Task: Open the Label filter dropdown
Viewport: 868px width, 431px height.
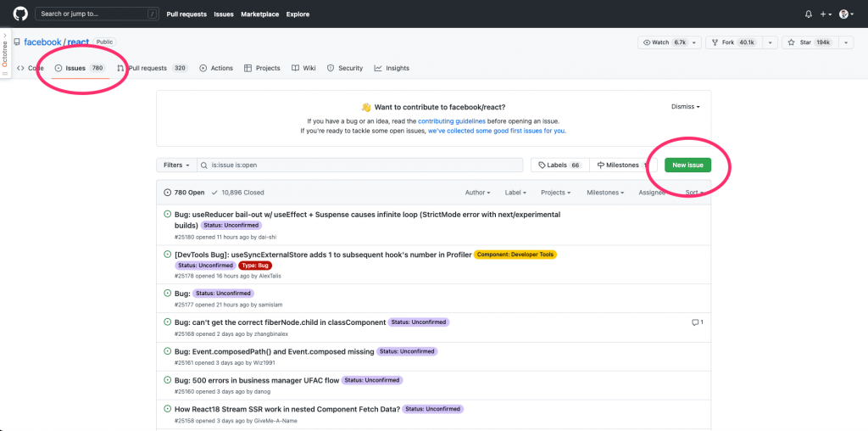Action: (515, 193)
